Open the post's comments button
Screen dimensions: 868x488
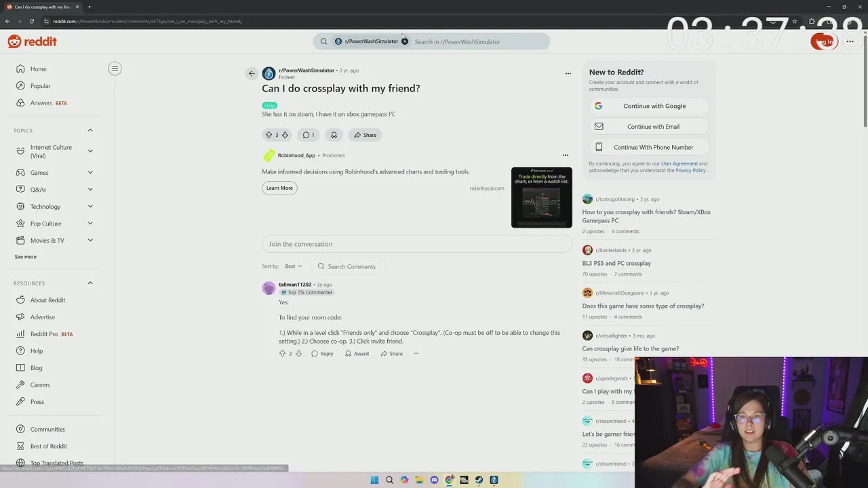309,135
